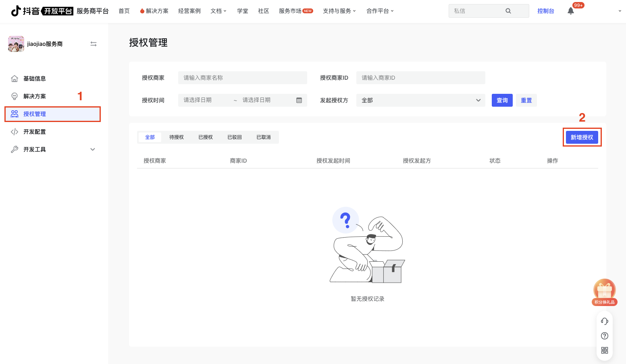Open the calendar date picker icon
The width and height of the screenshot is (626, 364).
299,100
